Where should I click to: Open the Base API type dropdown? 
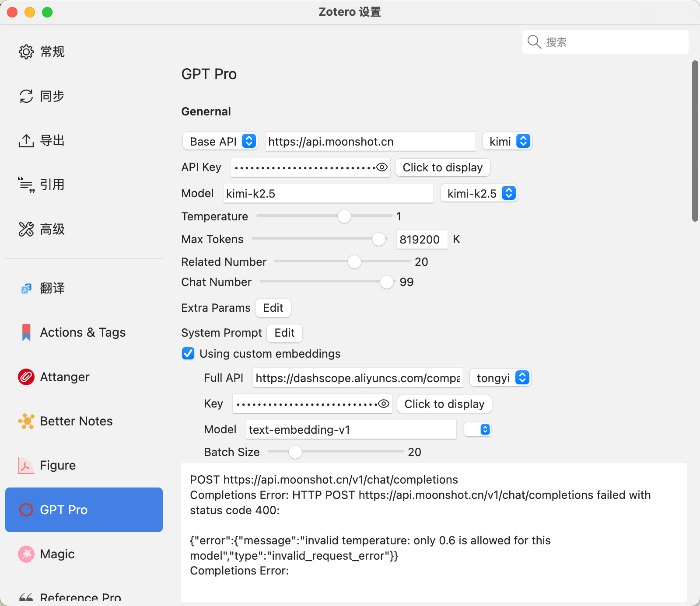point(220,141)
